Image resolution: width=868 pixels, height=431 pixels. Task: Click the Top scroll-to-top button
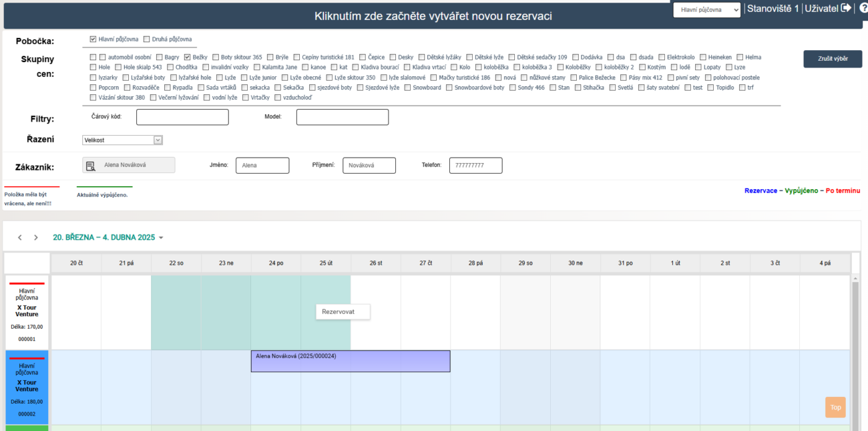835,407
